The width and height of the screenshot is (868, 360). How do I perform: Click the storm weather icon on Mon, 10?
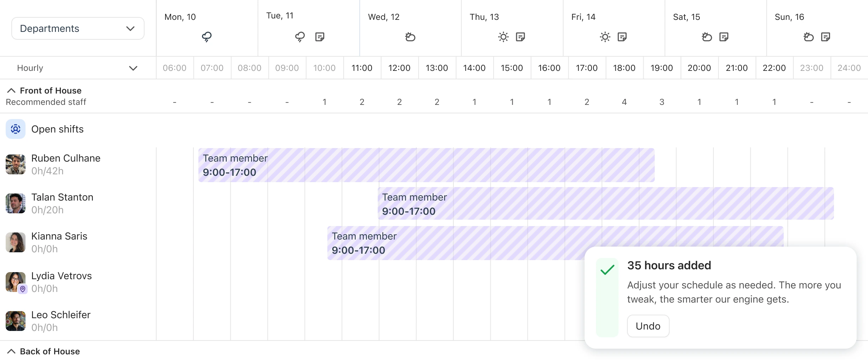pyautogui.click(x=207, y=37)
